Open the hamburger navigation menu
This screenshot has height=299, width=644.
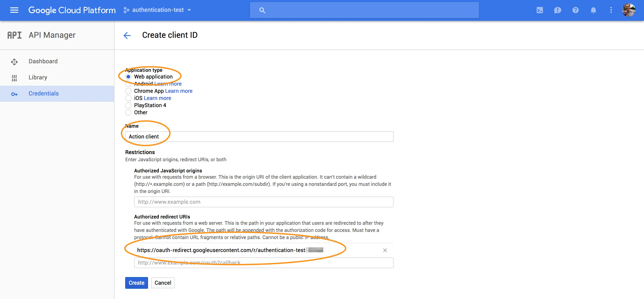(14, 10)
